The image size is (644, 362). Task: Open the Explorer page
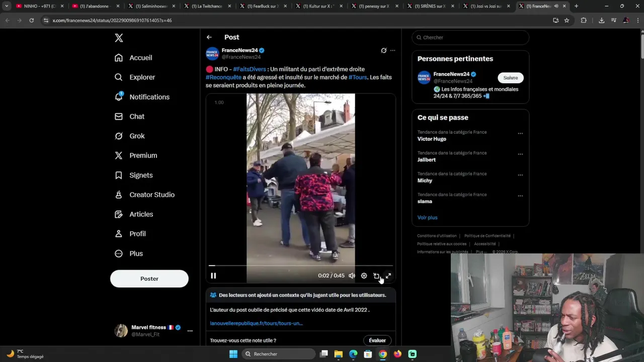135,77
